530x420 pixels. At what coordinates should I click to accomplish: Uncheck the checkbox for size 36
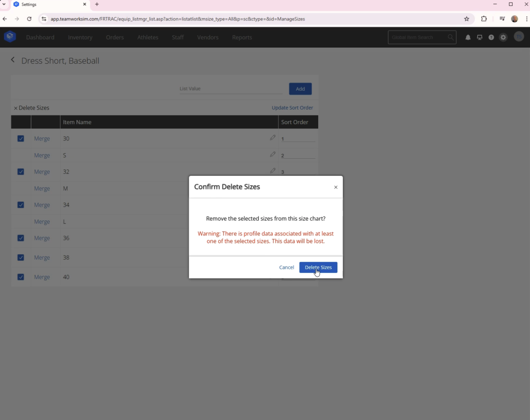point(21,238)
